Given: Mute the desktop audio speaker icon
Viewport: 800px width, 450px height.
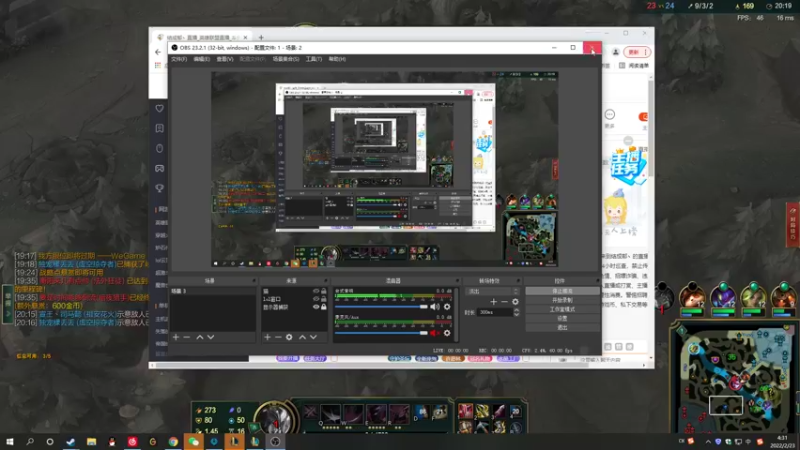Looking at the screenshot, I should (434, 307).
